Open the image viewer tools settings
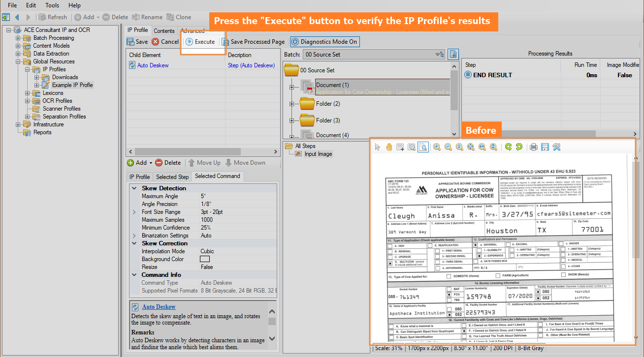The height and width of the screenshot is (357, 644). coord(556,147)
